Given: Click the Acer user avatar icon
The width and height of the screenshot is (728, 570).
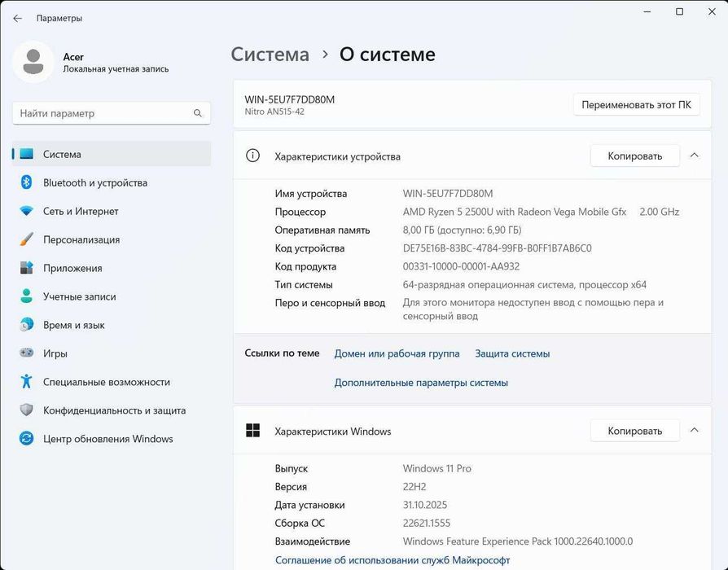Looking at the screenshot, I should [x=33, y=63].
